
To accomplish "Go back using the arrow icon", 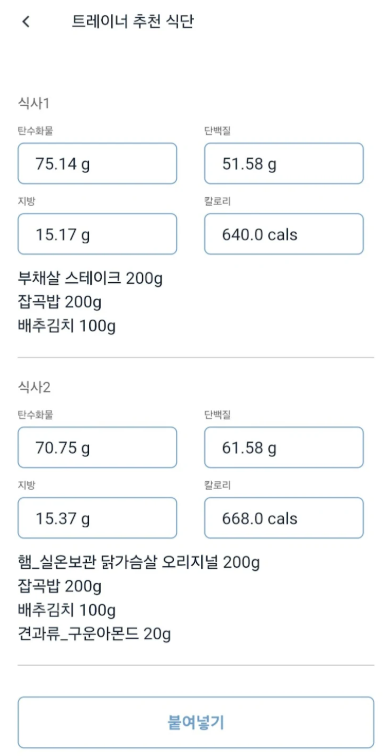I will pyautogui.click(x=26, y=22).
